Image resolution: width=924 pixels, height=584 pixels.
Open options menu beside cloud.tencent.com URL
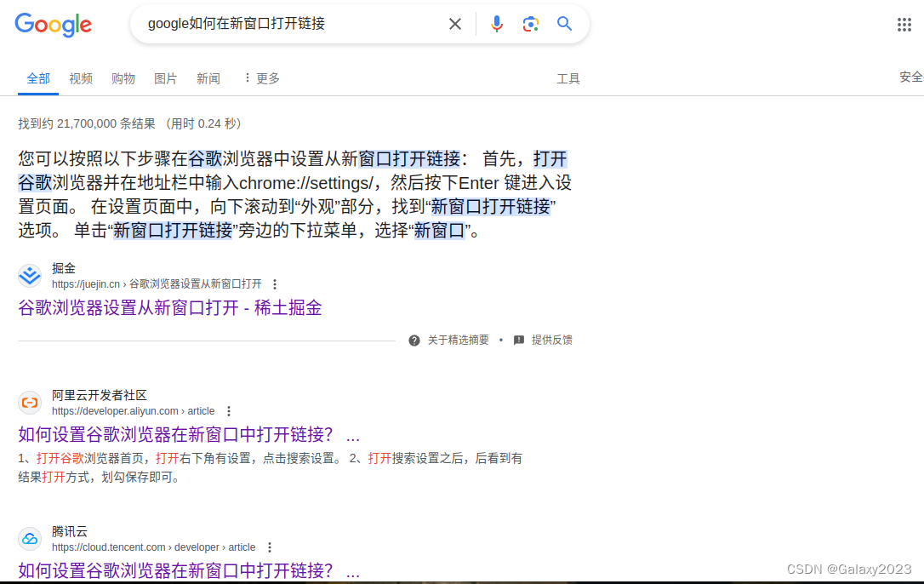[270, 547]
